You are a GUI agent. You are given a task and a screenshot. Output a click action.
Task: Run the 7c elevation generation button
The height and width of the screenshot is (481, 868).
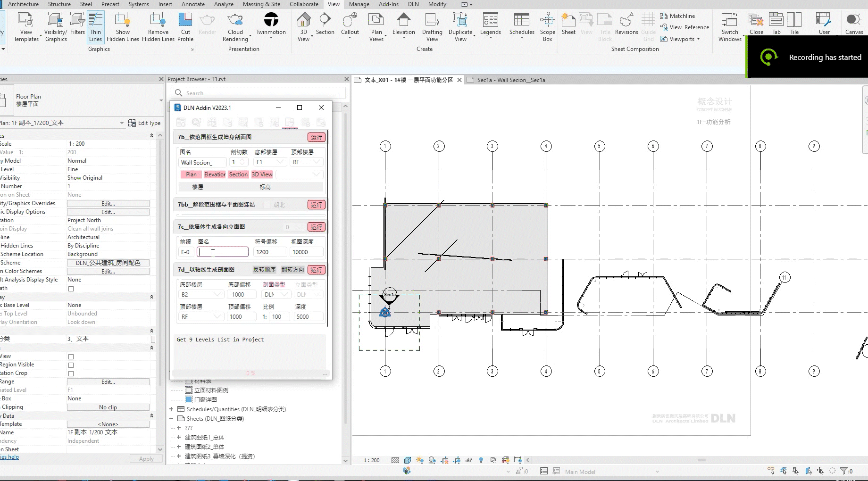[x=317, y=227]
